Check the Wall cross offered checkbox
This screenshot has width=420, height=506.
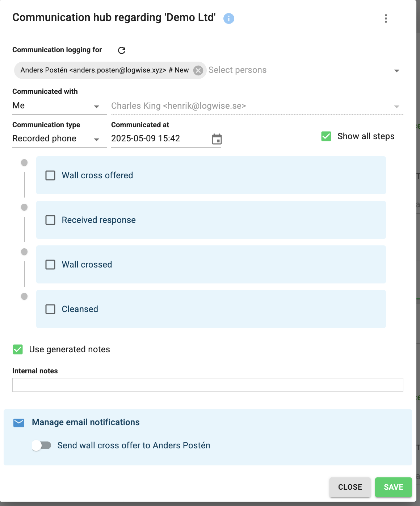[50, 175]
